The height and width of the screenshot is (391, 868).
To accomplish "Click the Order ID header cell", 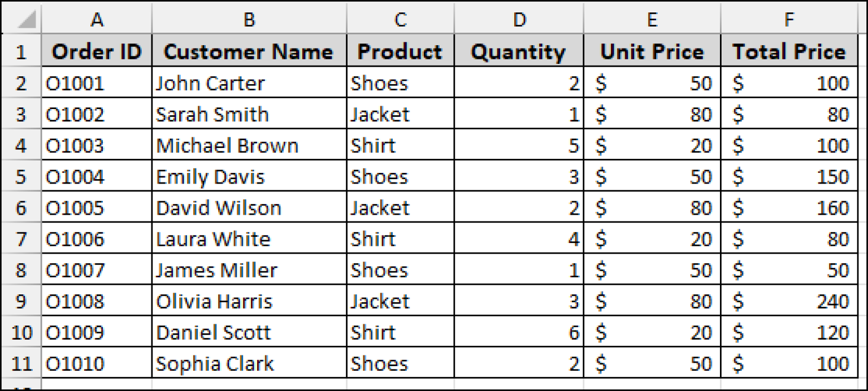I will (97, 51).
